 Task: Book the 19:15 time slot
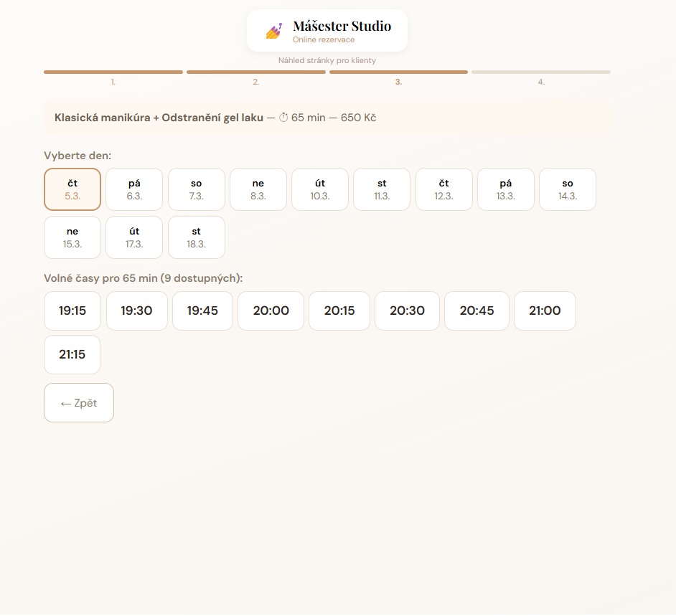point(72,311)
